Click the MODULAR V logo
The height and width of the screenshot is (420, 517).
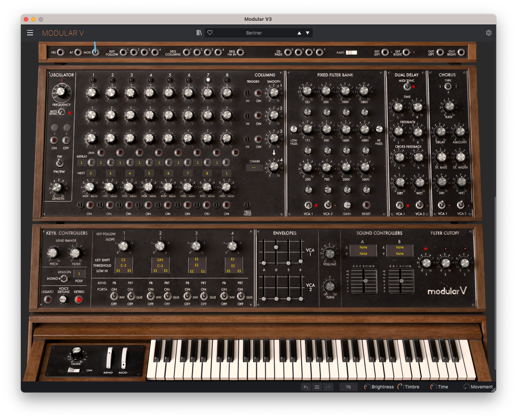pyautogui.click(x=63, y=33)
